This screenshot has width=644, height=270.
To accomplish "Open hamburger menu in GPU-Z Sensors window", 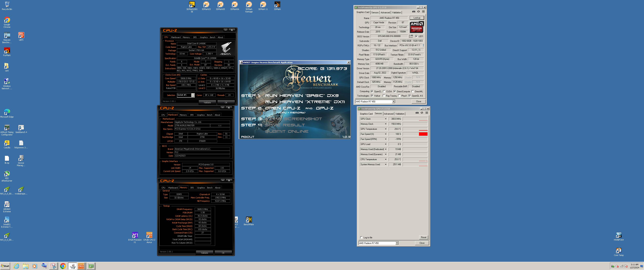I will [427, 113].
